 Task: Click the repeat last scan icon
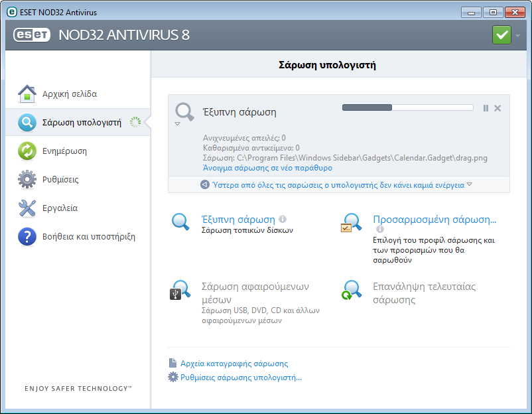tap(351, 290)
